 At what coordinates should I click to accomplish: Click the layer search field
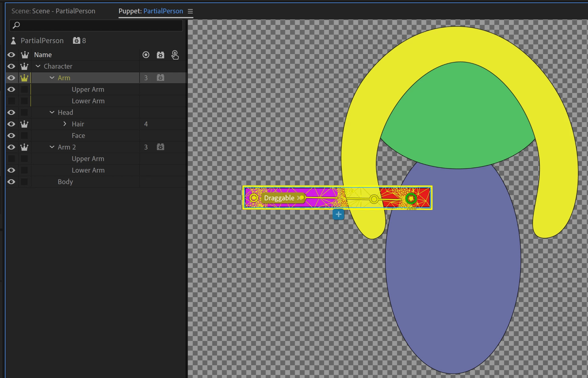tap(96, 25)
